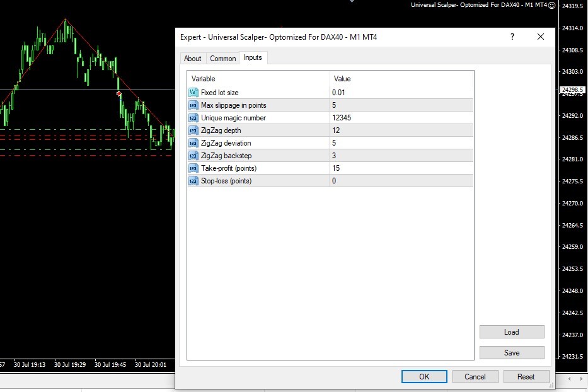Click the Take-profit (points) variable icon

(193, 168)
